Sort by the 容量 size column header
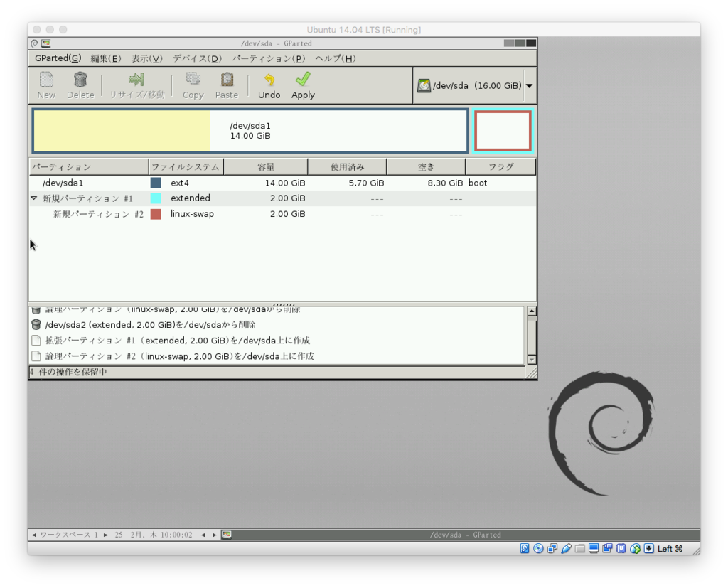Image resolution: width=728 pixels, height=588 pixels. click(266, 167)
